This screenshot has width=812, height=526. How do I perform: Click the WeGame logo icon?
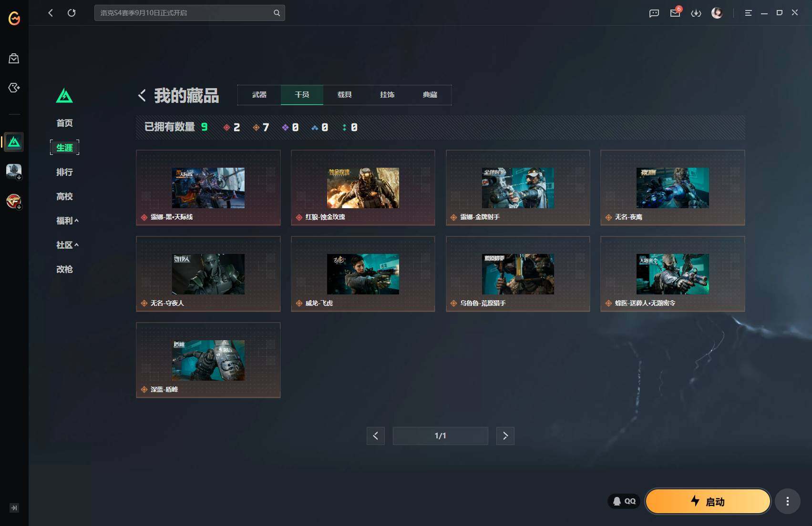[14, 18]
